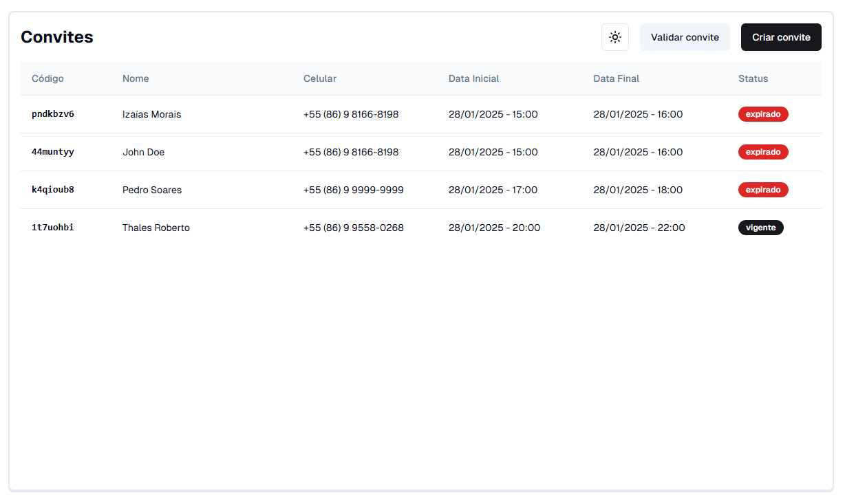Click the Data Inicial column header

(x=473, y=78)
